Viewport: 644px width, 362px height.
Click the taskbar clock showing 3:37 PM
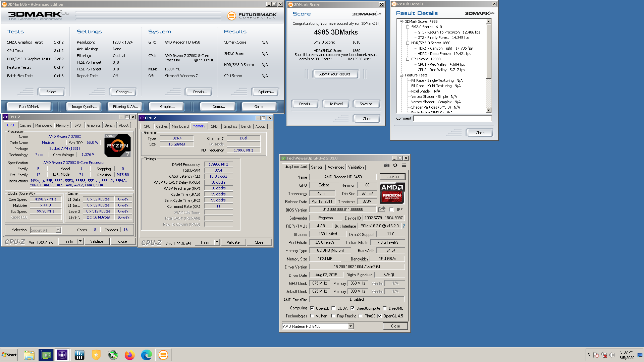point(627,355)
